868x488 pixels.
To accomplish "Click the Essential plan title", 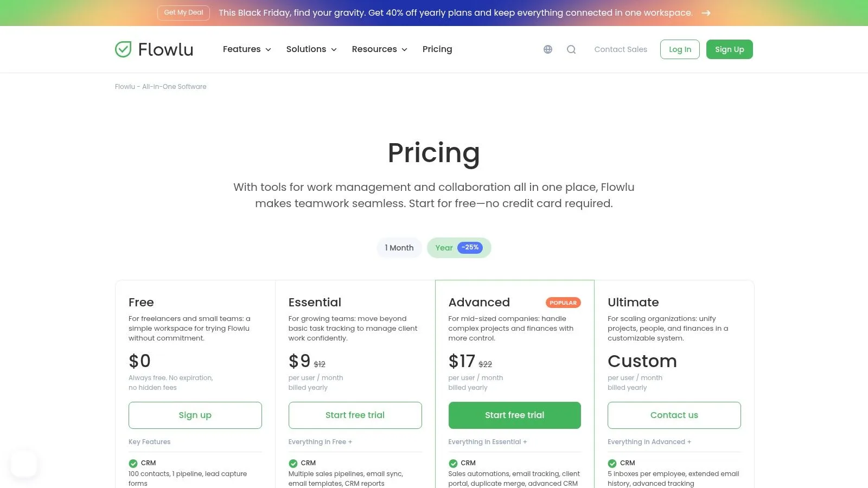I will point(315,303).
